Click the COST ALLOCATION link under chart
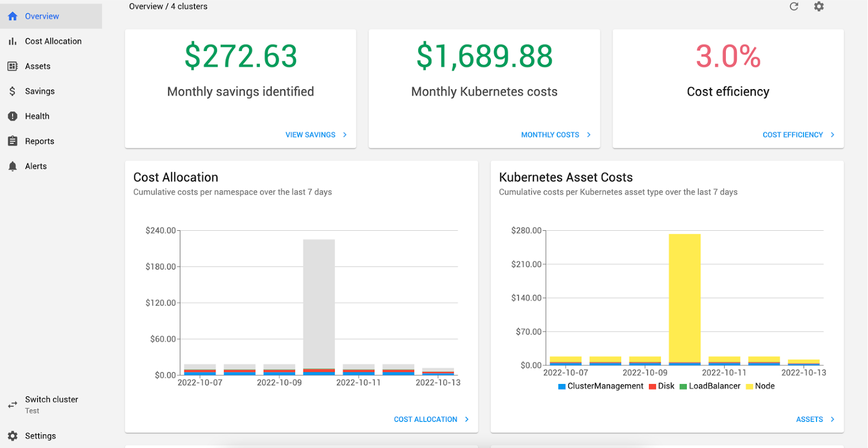This screenshot has height=448, width=868. pos(425,419)
